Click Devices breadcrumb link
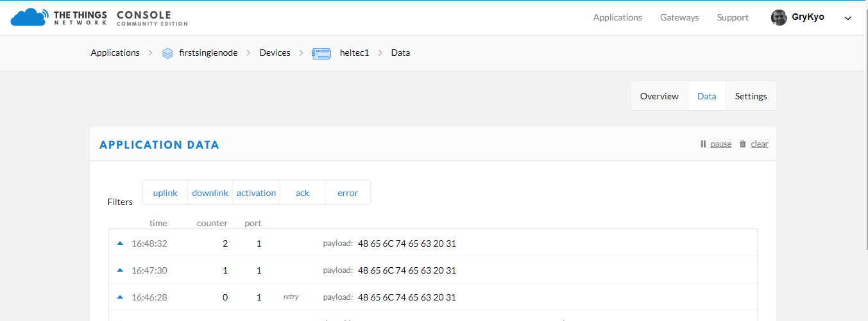The width and height of the screenshot is (868, 321). (275, 53)
